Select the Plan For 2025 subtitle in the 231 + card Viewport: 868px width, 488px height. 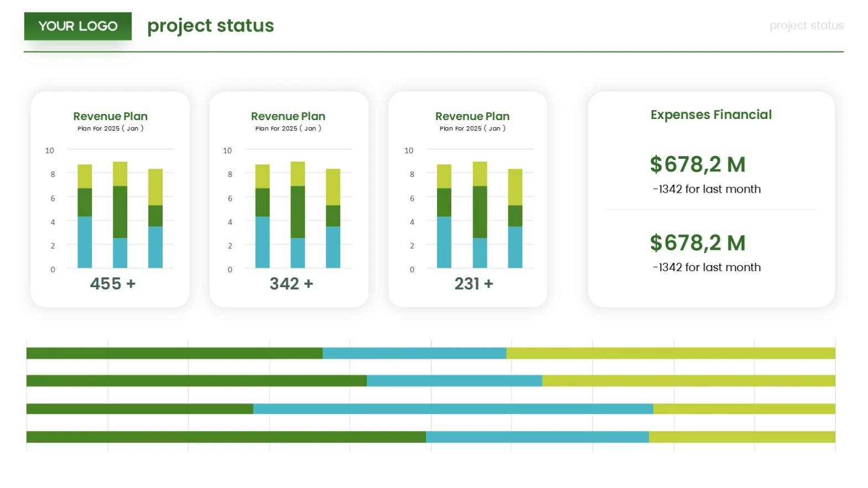coord(472,128)
